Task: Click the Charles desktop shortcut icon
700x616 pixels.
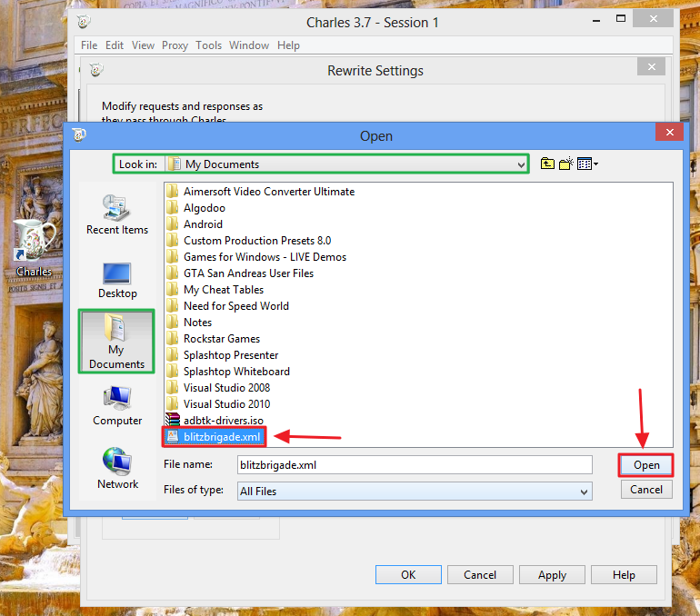Action: pos(34,248)
